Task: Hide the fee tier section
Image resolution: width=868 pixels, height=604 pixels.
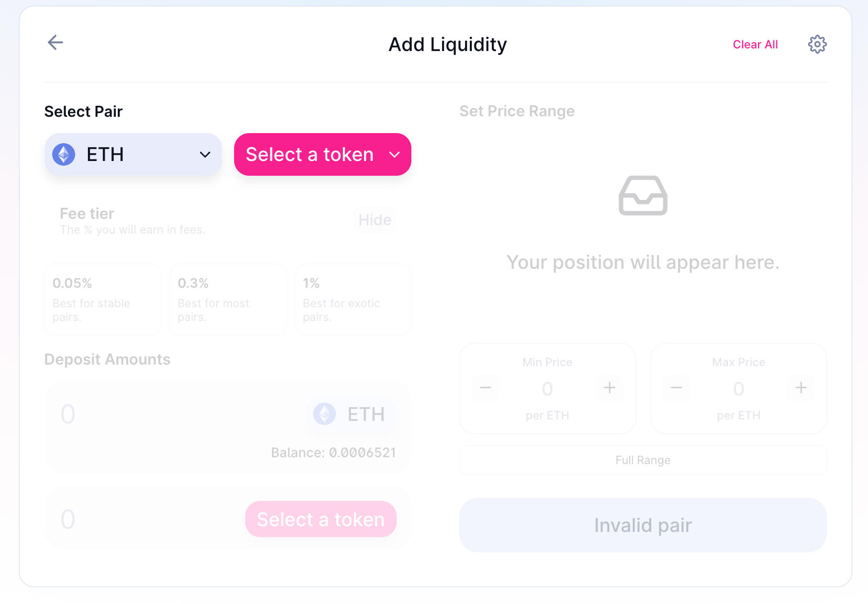Action: pos(375,220)
